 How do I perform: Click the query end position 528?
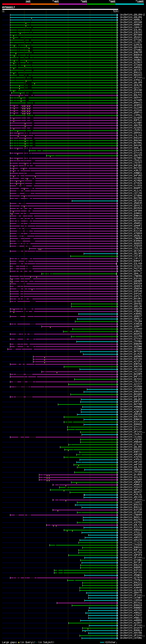[x=115, y=11]
